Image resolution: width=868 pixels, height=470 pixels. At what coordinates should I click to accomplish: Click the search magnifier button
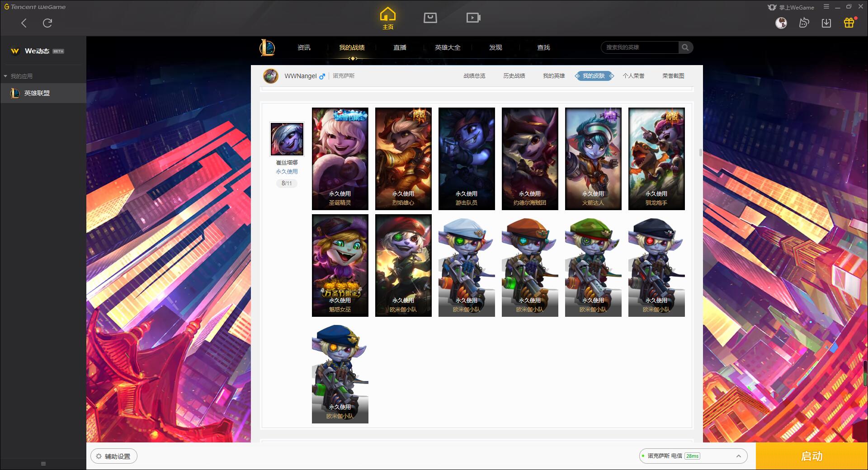[x=685, y=47]
